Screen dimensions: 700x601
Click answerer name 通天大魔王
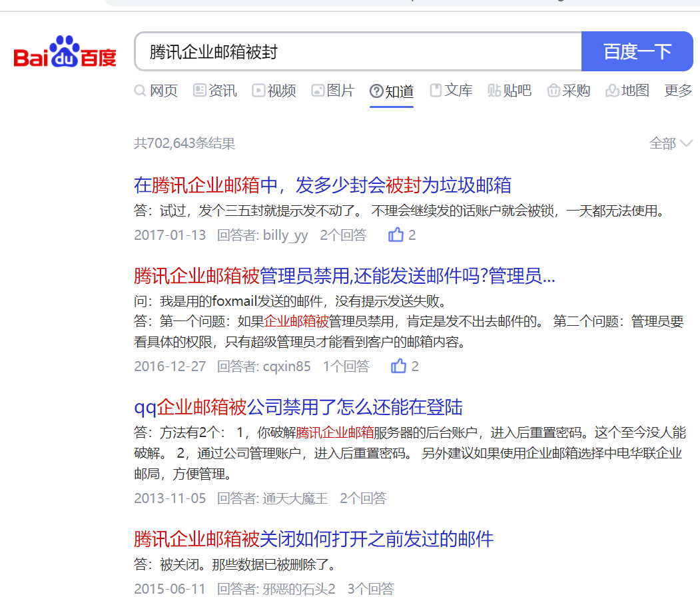click(x=295, y=498)
